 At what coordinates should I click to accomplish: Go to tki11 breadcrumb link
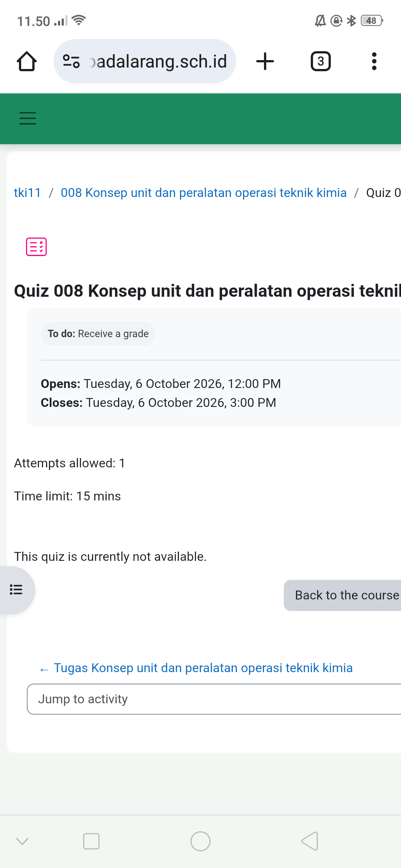coord(27,193)
